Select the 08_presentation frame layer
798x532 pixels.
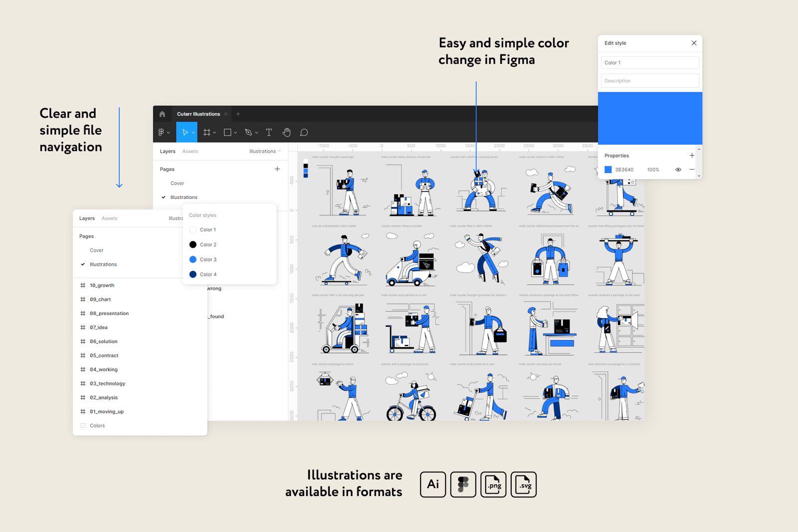tap(109, 314)
